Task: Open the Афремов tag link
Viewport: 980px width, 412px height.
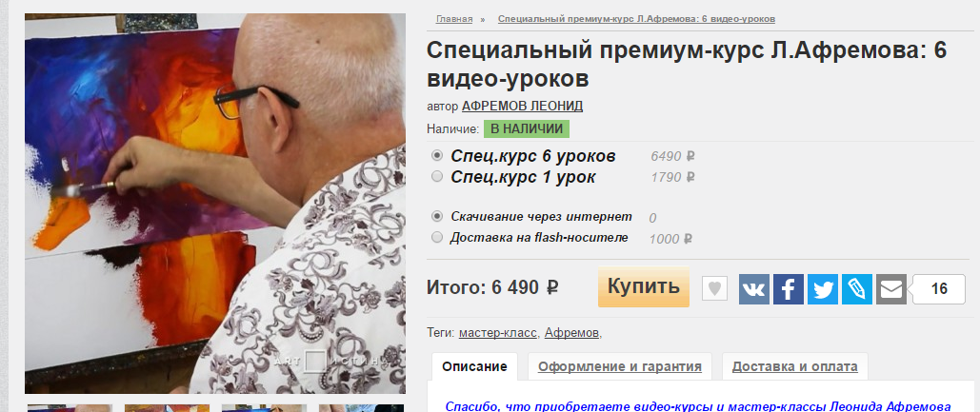Action: point(571,333)
